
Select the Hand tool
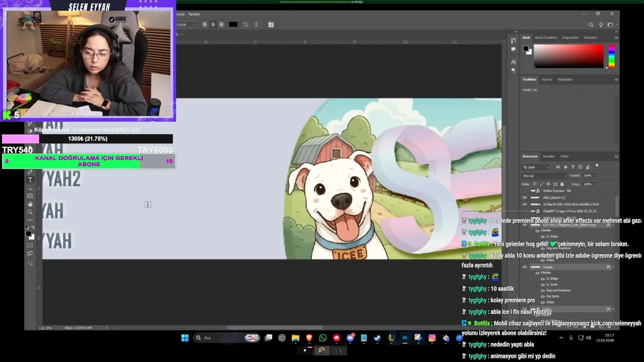[30, 204]
